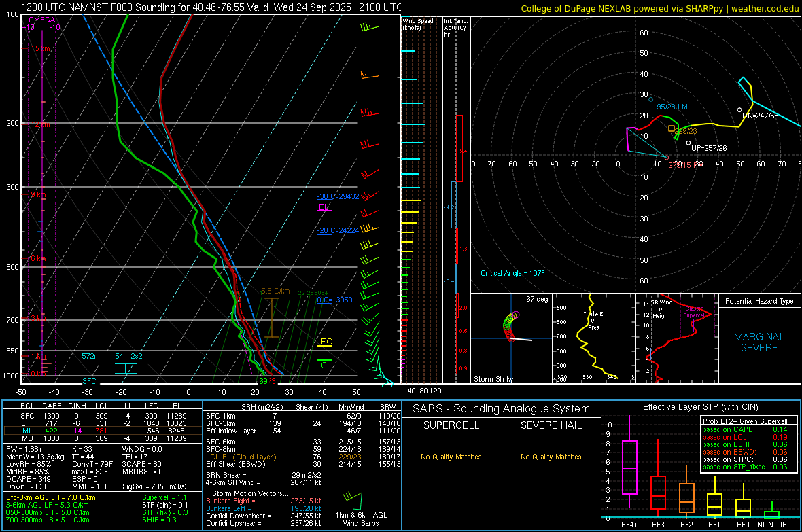Screen dimensions: 802x532
Task: Click 'SigSvr = 7058 m3/s3' value
Action: [x=156, y=486]
